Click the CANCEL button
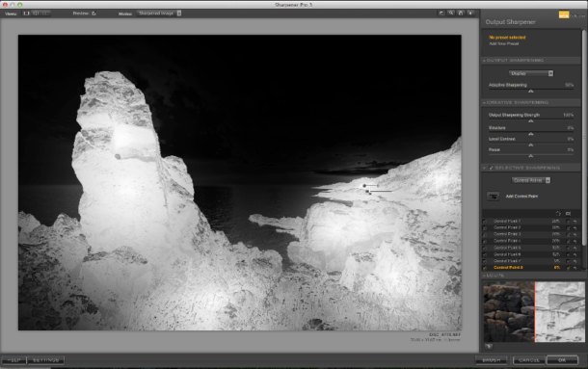This screenshot has height=369, width=588. pyautogui.click(x=529, y=360)
